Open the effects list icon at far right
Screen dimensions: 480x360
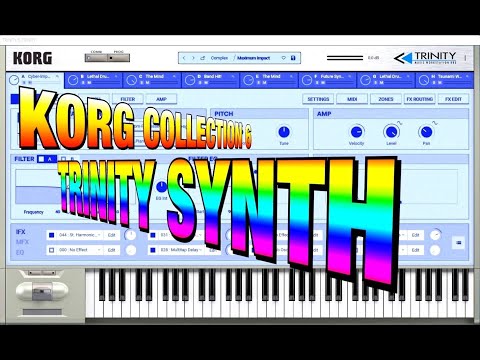(459, 243)
